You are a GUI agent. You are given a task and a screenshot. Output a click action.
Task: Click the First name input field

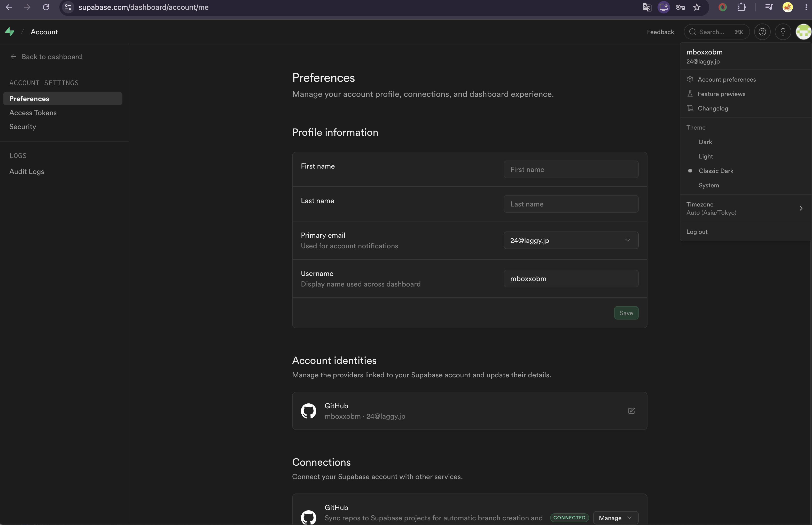point(571,169)
